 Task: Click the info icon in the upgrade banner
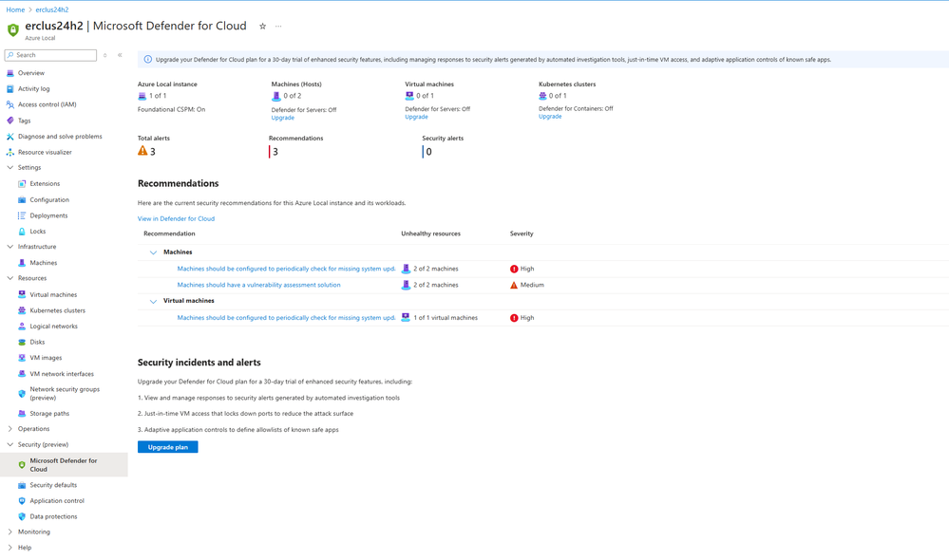coord(147,59)
